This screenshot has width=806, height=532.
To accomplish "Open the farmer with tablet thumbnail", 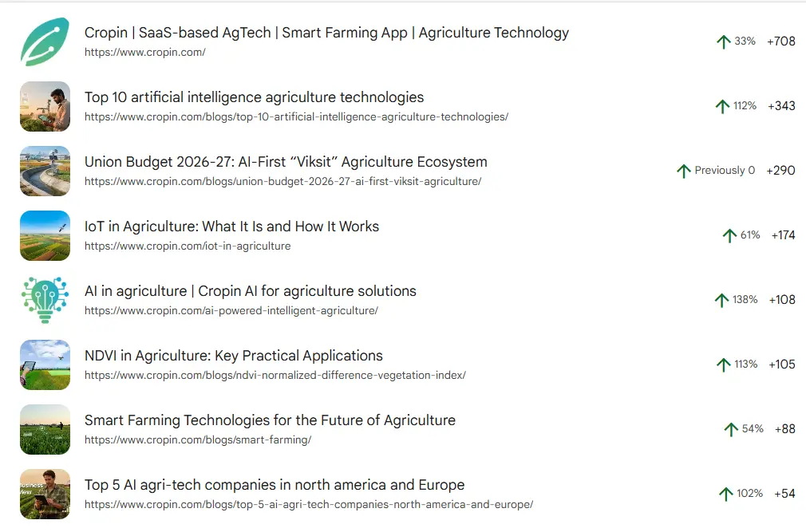I will (x=45, y=106).
